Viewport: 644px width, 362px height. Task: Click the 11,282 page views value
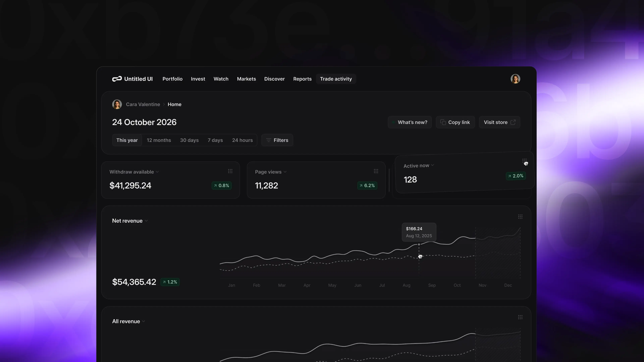[266, 186]
